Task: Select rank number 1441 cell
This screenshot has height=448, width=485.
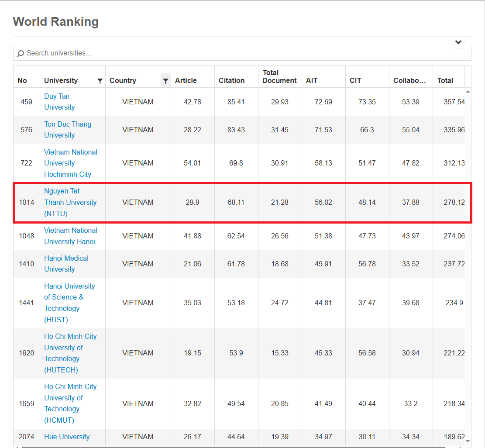Action: pyautogui.click(x=27, y=303)
